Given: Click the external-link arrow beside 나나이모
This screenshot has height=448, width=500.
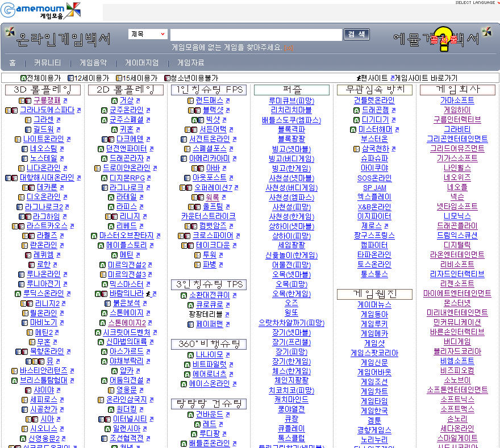Looking at the screenshot, I should [228, 355].
